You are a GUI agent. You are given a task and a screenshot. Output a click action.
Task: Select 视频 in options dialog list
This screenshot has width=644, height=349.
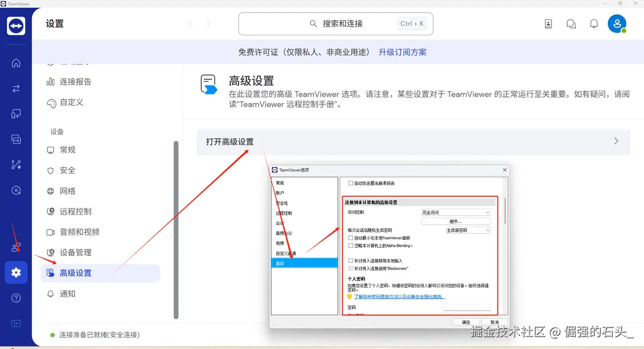click(x=280, y=243)
